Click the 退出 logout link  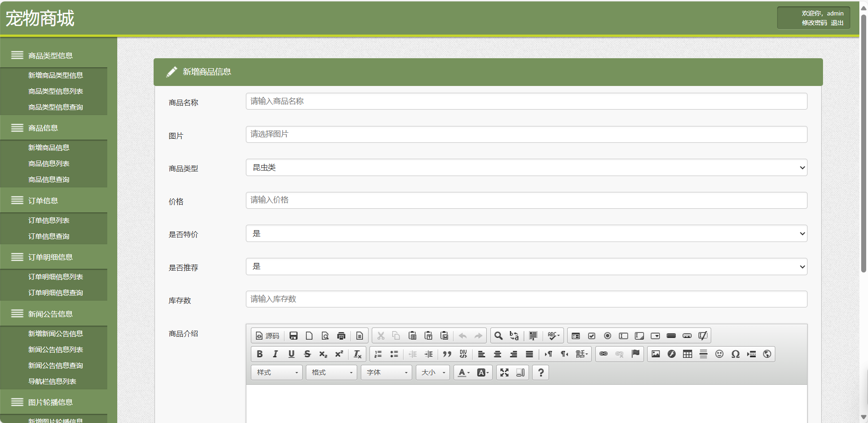tap(837, 23)
